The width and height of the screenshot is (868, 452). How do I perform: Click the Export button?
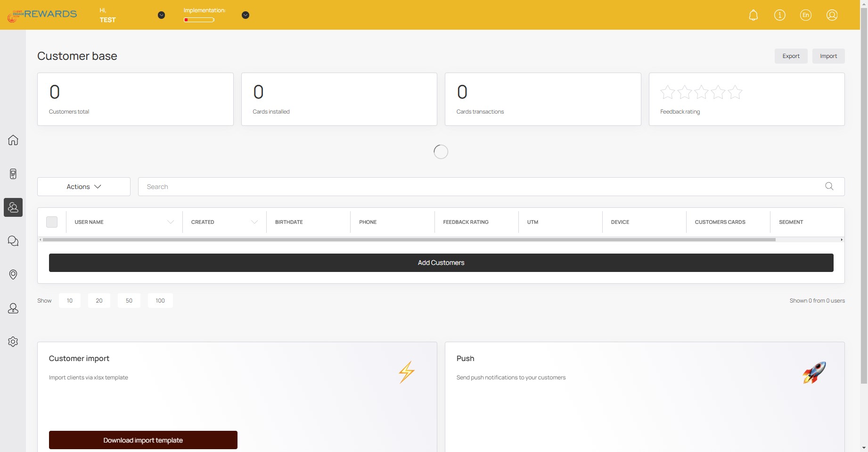(x=791, y=56)
